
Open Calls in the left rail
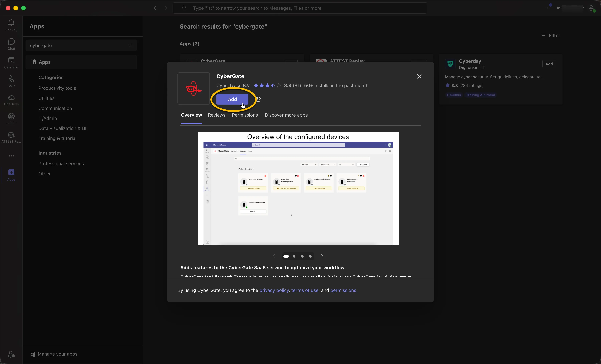click(x=11, y=81)
